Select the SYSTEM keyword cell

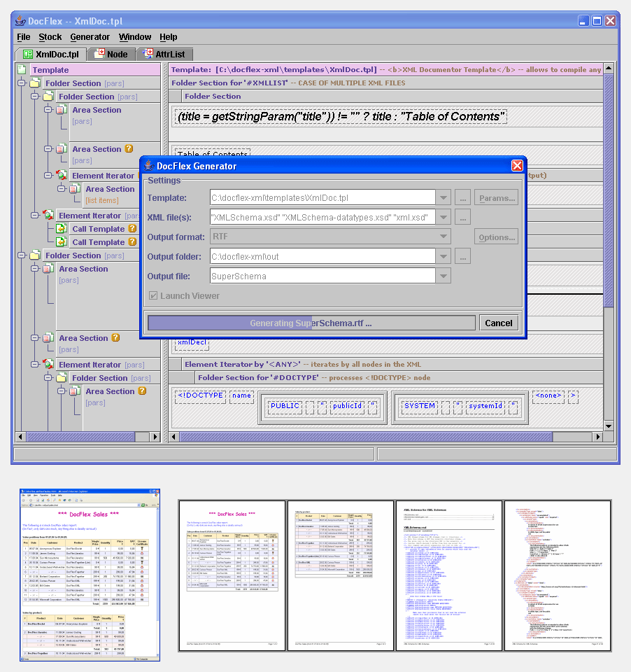(420, 406)
